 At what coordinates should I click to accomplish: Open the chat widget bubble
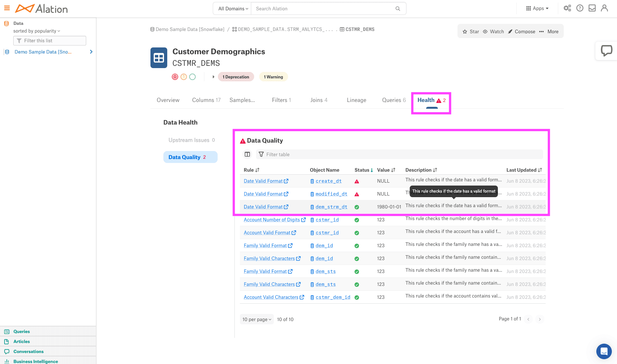[604, 351]
